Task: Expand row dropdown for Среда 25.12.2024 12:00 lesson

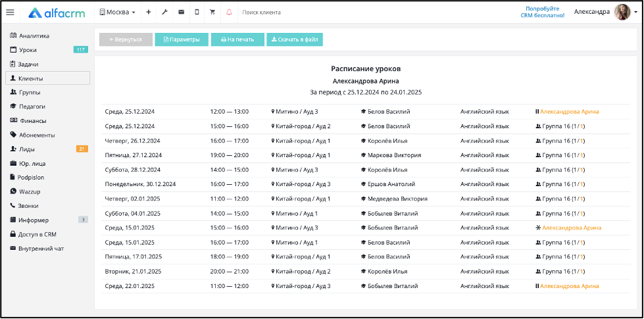Action: [x=624, y=112]
